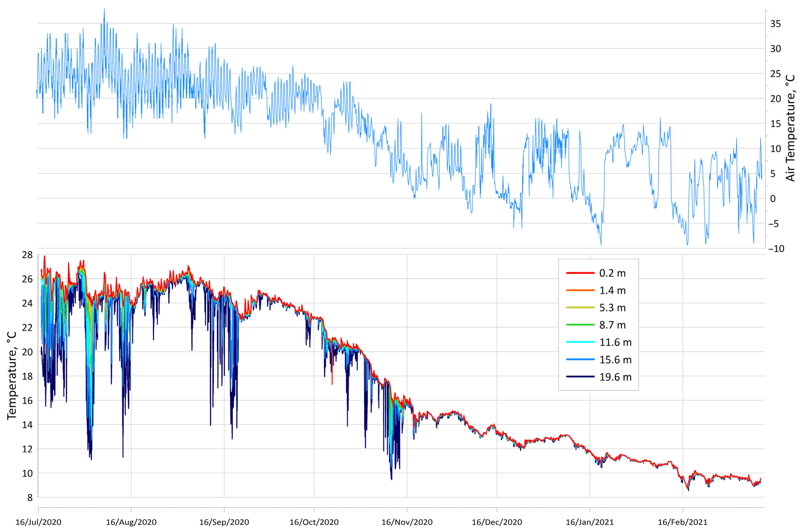Select the 19.6 m legend label
The height and width of the screenshot is (532, 802).
click(x=615, y=377)
